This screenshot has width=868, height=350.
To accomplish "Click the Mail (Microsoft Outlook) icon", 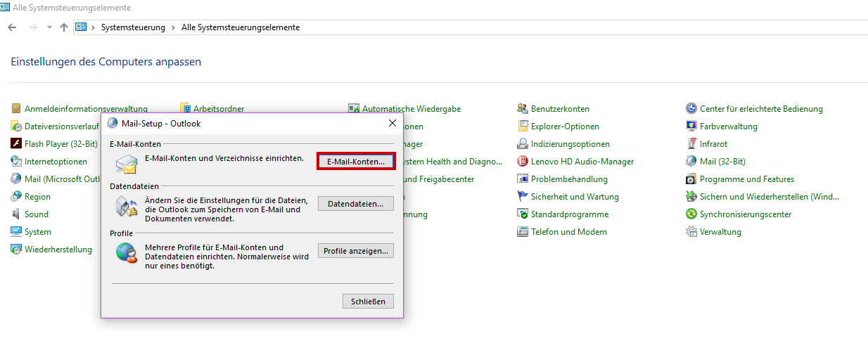I will (x=16, y=179).
